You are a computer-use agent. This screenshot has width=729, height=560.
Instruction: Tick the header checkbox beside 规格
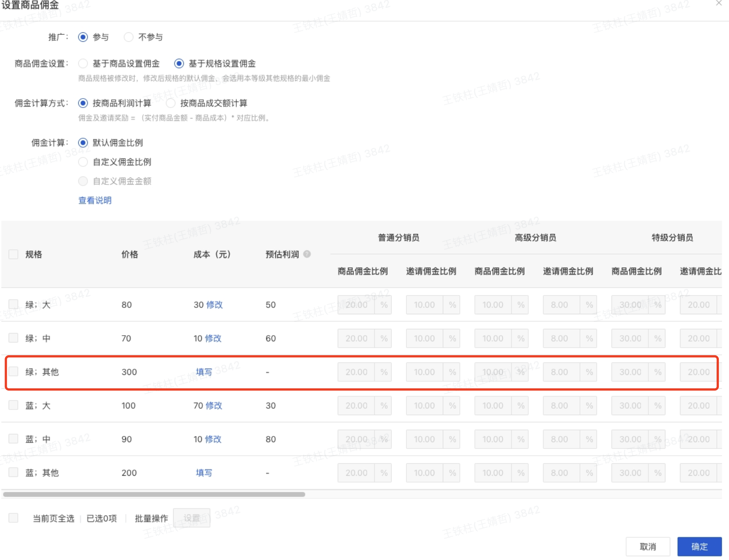tap(14, 254)
